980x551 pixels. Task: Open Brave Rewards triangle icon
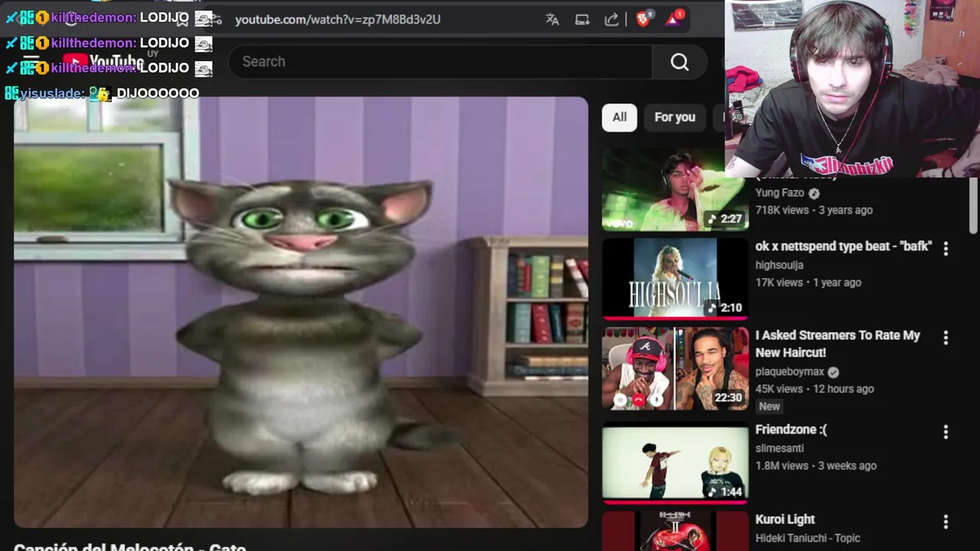point(674,19)
